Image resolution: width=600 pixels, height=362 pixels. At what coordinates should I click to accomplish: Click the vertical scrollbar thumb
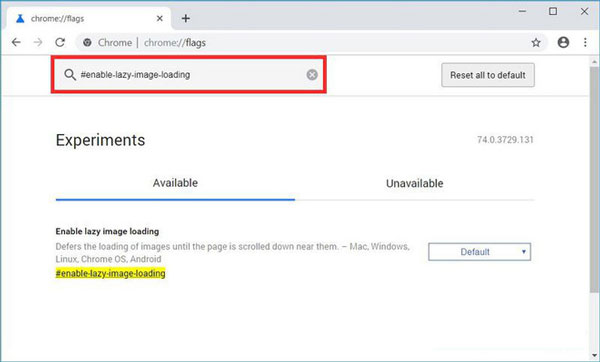point(594,180)
